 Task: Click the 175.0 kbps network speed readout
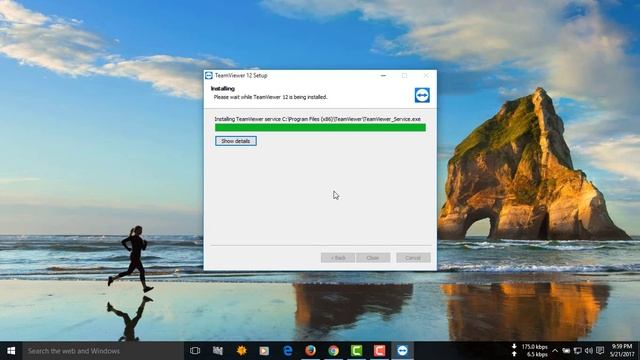(534, 347)
